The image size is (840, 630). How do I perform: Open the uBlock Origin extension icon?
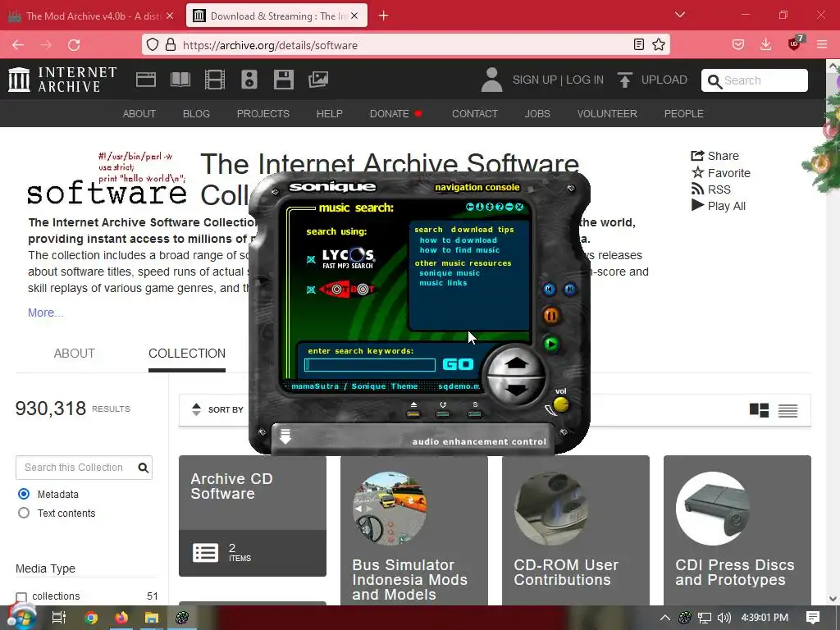pos(794,44)
